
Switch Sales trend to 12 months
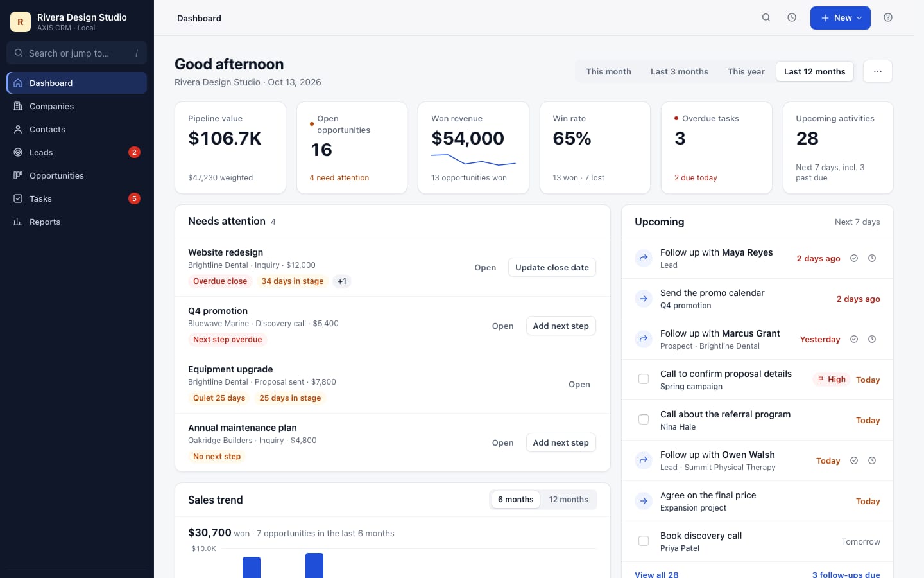569,500
